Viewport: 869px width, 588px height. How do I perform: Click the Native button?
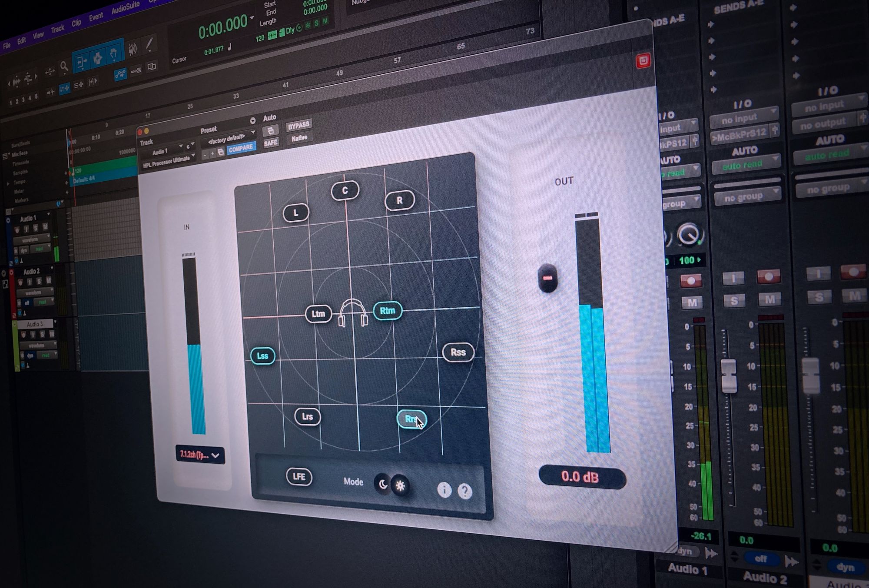click(299, 138)
